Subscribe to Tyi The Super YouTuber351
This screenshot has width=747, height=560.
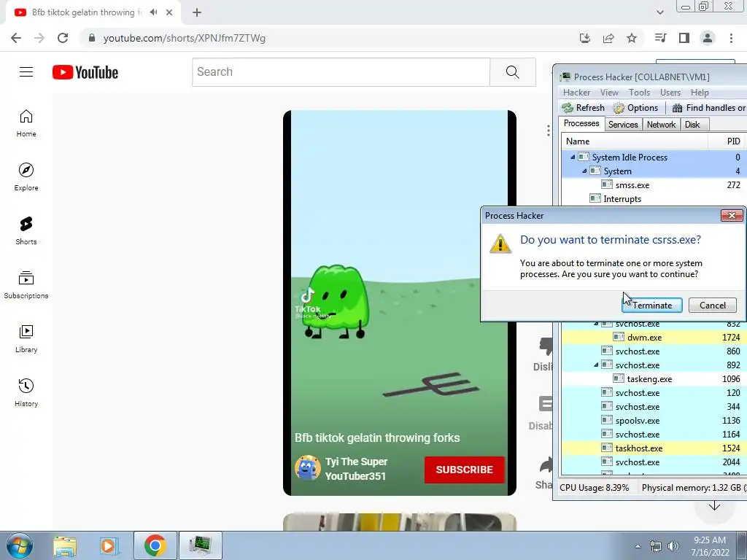(464, 470)
